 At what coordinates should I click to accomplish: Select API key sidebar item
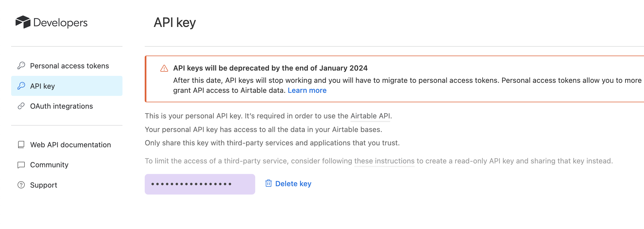click(67, 86)
